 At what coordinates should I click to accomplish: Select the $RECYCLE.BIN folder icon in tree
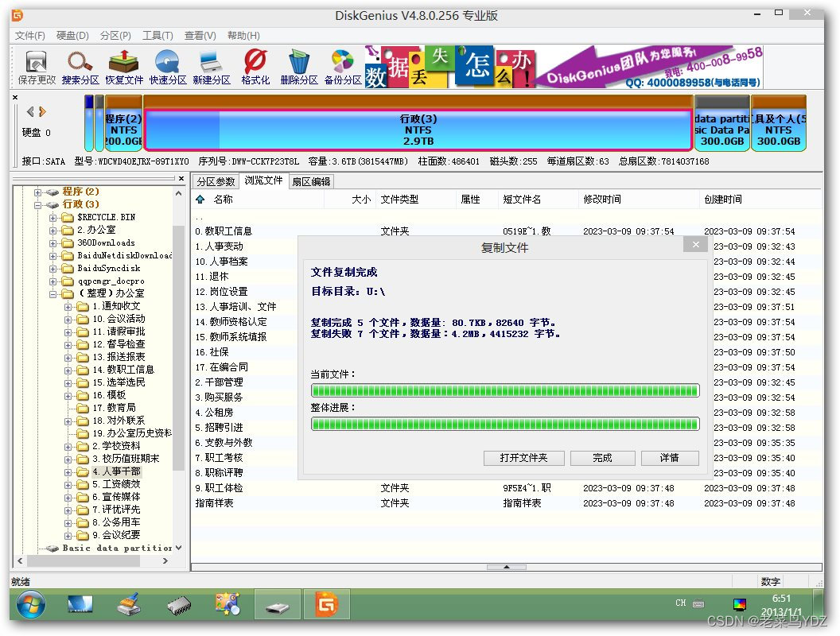[68, 217]
